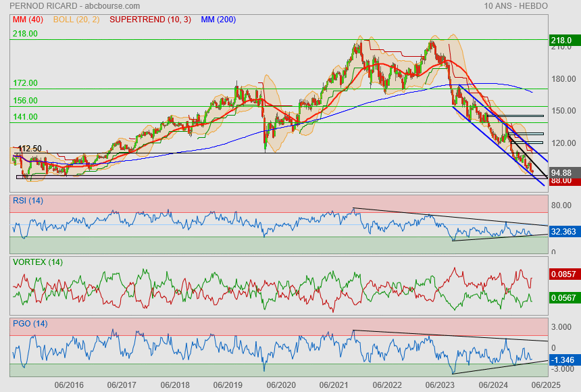Click the 156.00 horizontal level label
Viewport: 581px width, 392px height.
pyautogui.click(x=25, y=101)
